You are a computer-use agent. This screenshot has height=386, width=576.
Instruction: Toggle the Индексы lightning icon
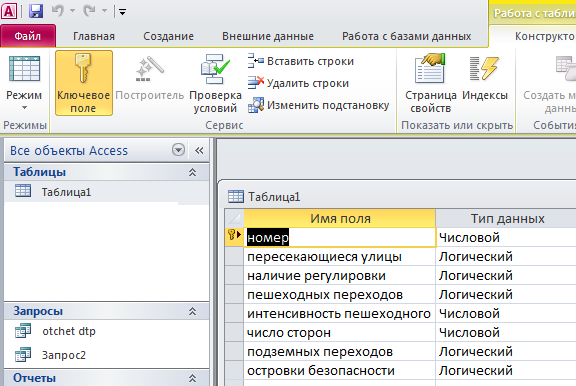(x=485, y=69)
